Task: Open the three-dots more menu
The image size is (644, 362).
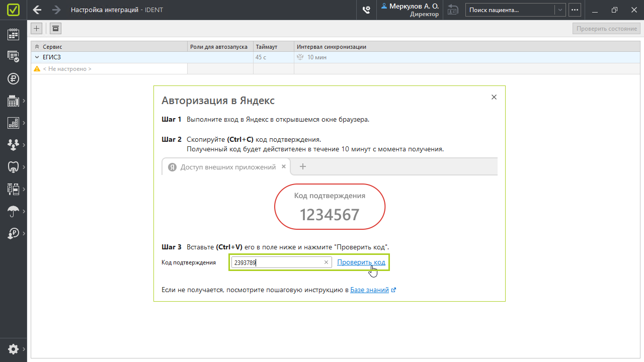Action: coord(575,10)
